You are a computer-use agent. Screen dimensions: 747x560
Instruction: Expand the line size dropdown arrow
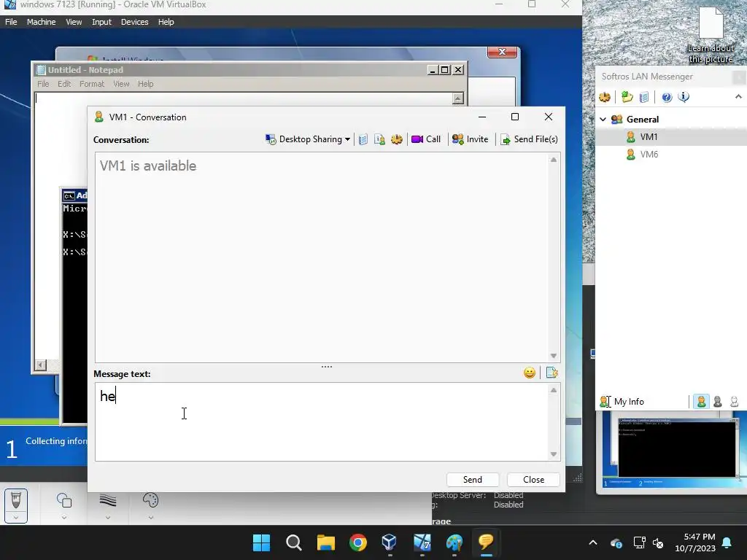pyautogui.click(x=108, y=518)
